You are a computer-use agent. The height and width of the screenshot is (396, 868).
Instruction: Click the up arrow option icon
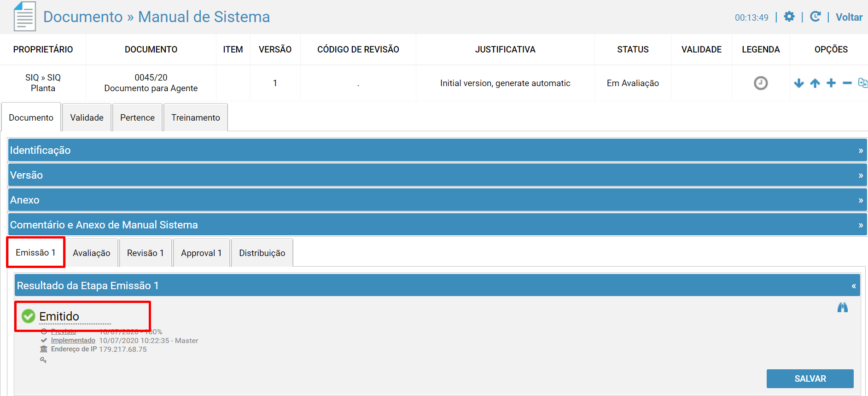pyautogui.click(x=815, y=83)
